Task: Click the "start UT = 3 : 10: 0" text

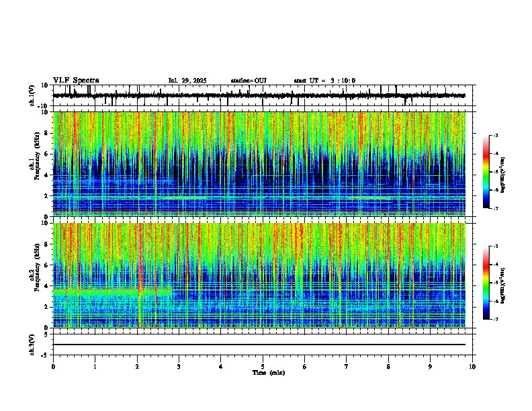Action: [x=324, y=81]
